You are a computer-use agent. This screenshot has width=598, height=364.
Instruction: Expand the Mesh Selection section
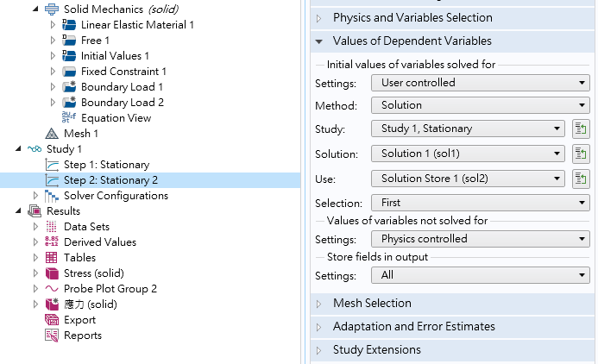tap(318, 304)
